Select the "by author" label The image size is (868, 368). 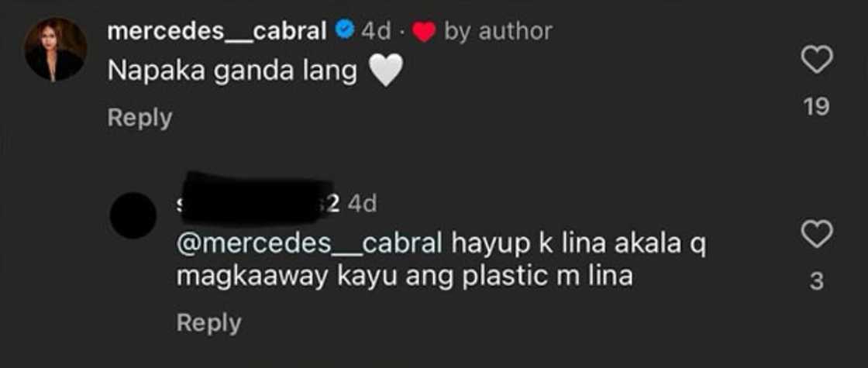(498, 32)
